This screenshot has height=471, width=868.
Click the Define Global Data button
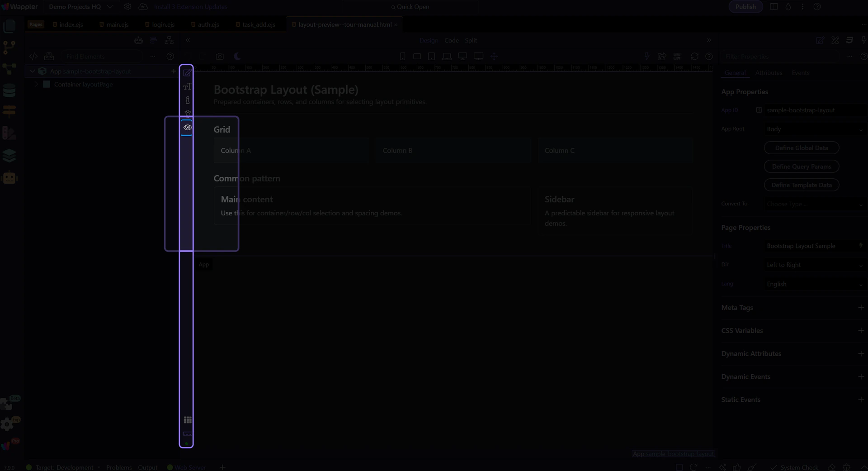[801, 148]
